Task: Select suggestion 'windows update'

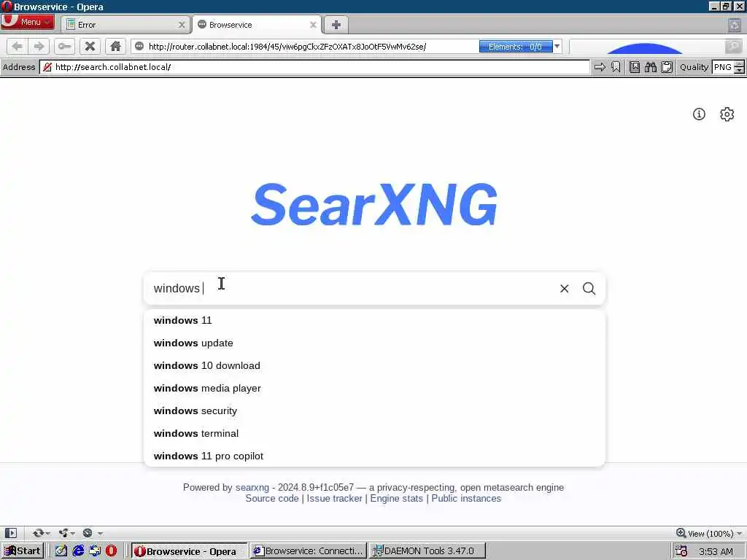Action: click(x=374, y=343)
